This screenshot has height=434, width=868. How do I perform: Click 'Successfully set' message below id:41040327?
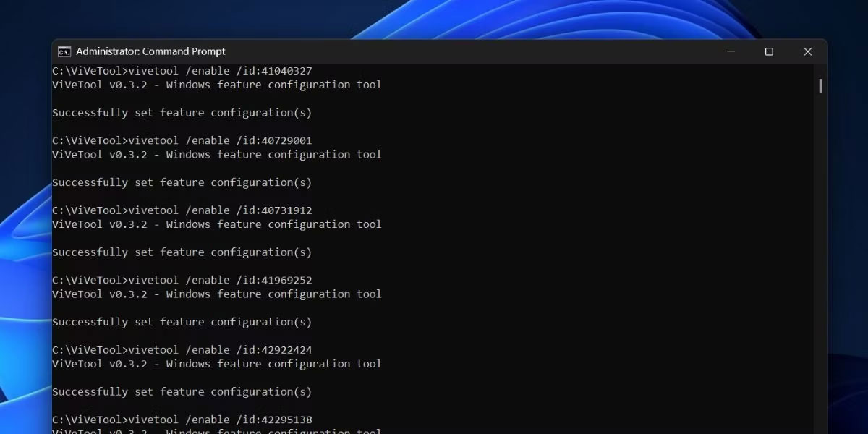point(182,113)
